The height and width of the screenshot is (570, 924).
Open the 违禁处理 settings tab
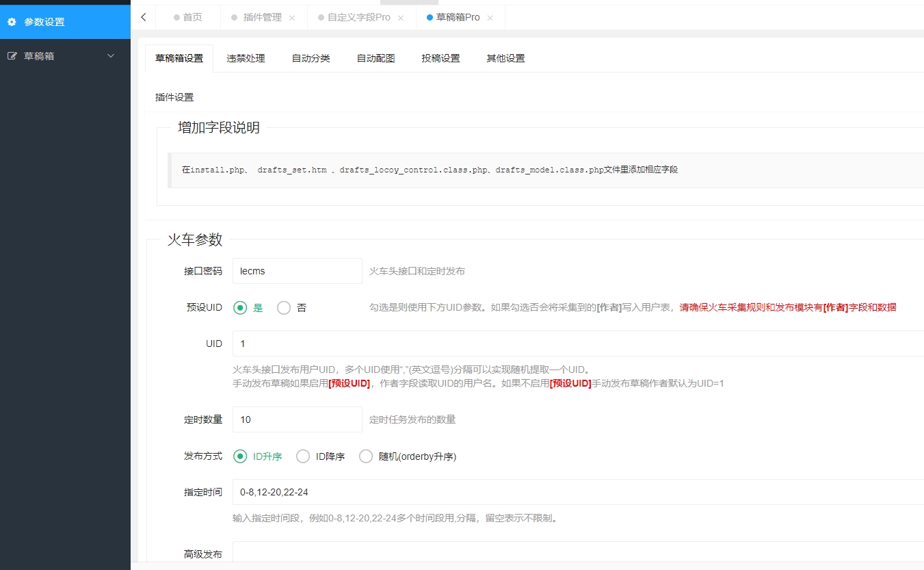tap(246, 58)
